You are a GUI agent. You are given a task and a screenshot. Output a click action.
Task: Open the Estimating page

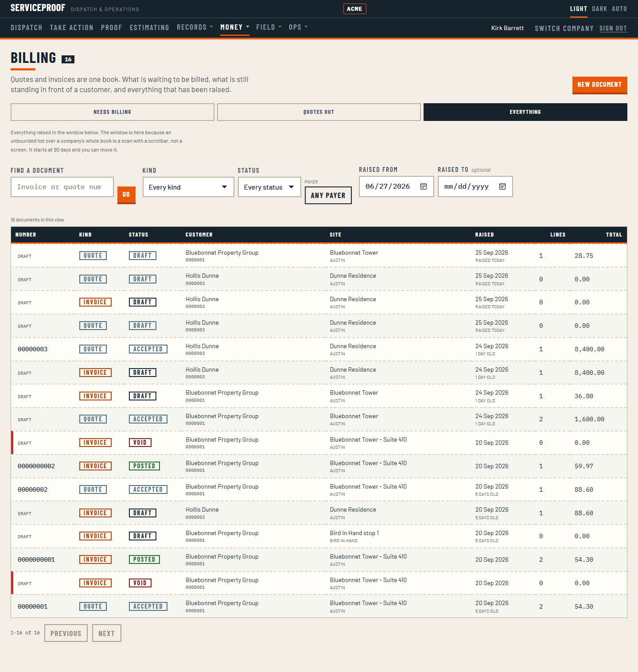click(x=149, y=27)
